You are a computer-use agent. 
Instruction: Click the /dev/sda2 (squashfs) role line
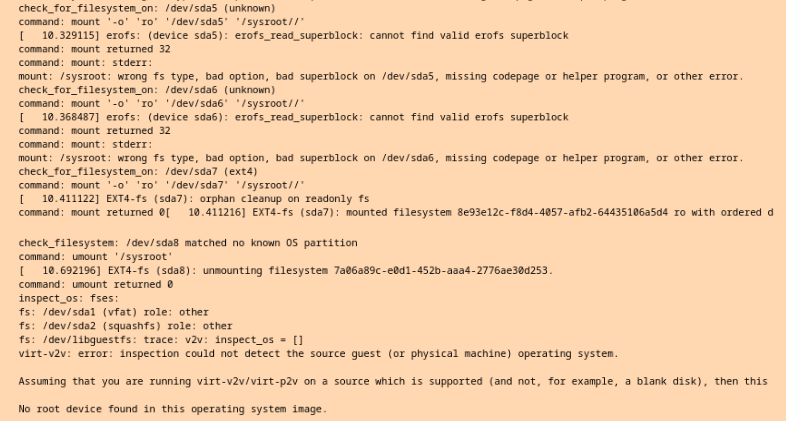coord(126,325)
